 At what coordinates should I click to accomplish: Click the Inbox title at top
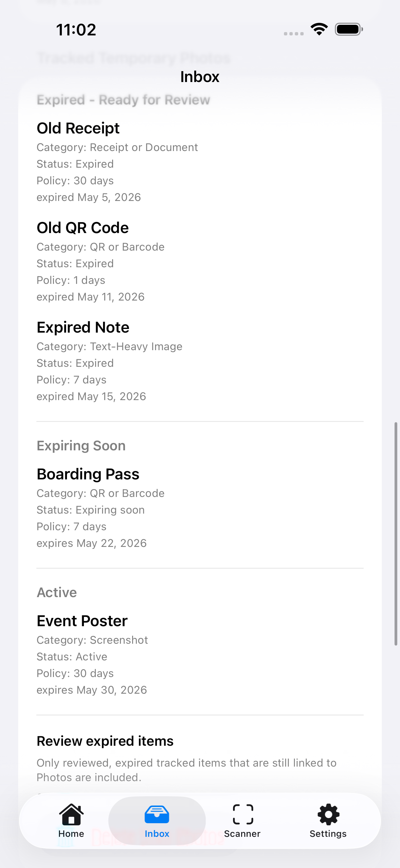coord(200,77)
